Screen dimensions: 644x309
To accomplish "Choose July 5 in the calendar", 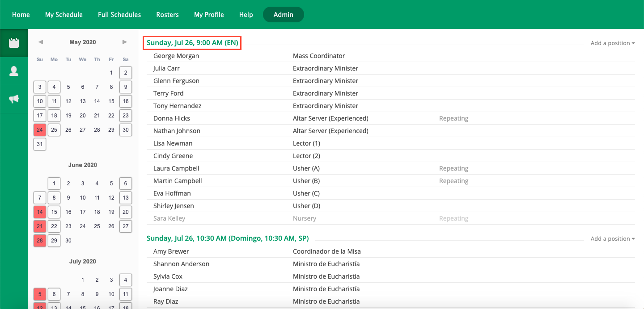I will (40, 294).
